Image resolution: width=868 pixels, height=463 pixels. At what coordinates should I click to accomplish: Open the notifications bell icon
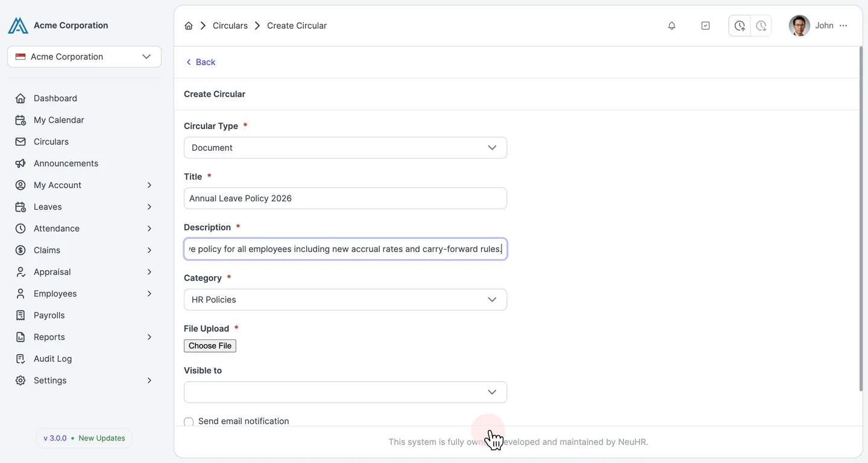[x=671, y=25]
